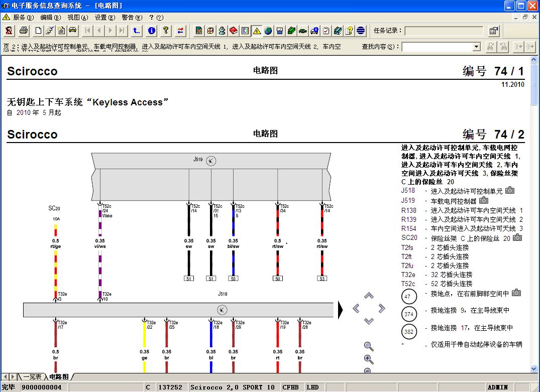540x392 pixels.
Task: Open the red book icon in toolbar
Action: [234, 31]
